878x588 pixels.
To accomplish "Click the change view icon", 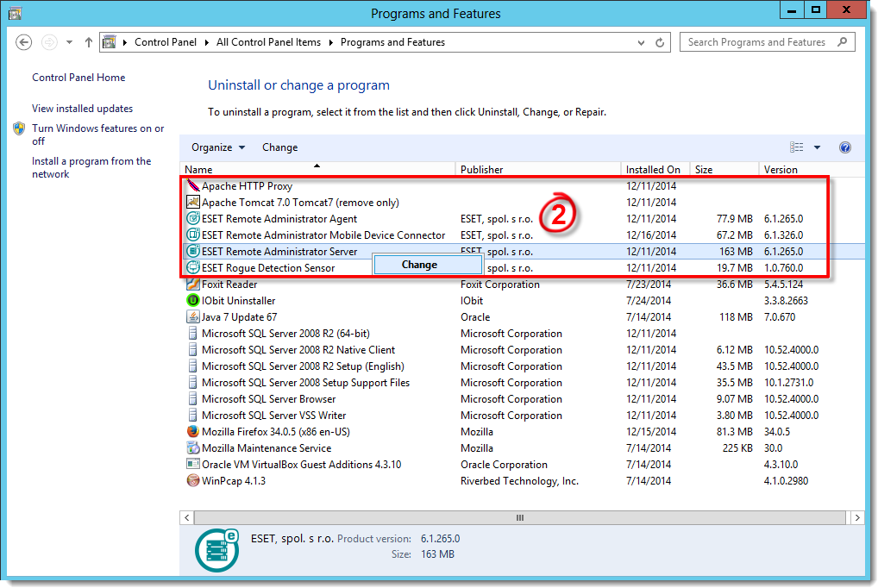I will tap(796, 147).
